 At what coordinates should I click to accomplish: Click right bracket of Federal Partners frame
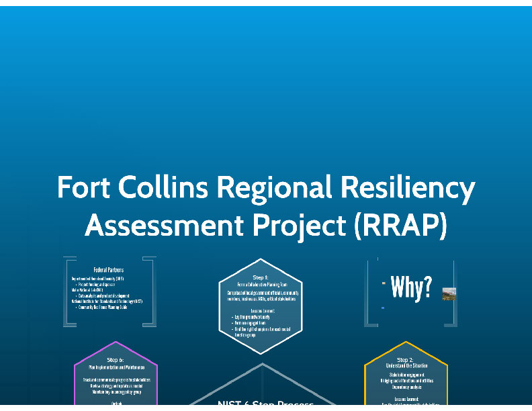[x=153, y=291]
